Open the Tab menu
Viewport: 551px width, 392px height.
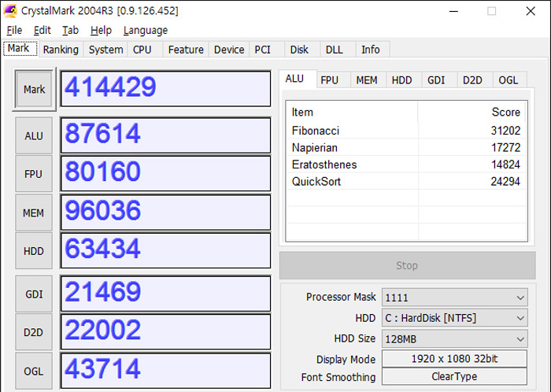70,30
